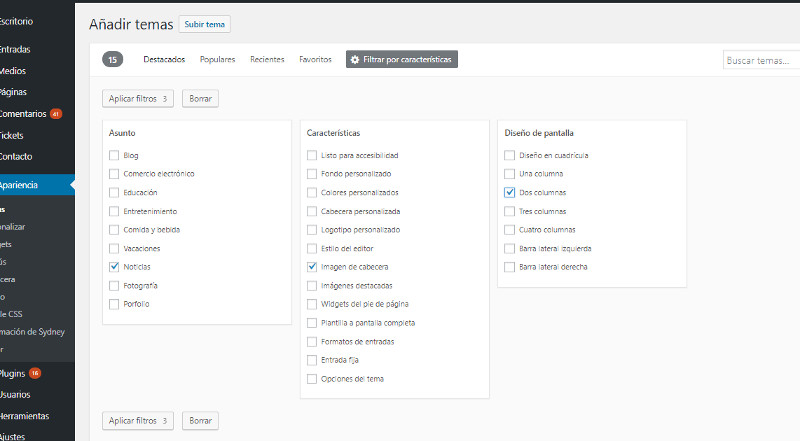Viewport: 800px width, 441px height.
Task: Click the Subir tema button
Action: pyautogui.click(x=205, y=24)
